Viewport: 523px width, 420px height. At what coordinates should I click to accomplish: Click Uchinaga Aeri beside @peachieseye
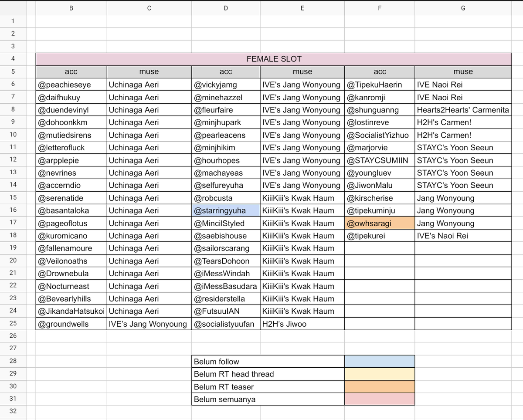[x=149, y=85]
